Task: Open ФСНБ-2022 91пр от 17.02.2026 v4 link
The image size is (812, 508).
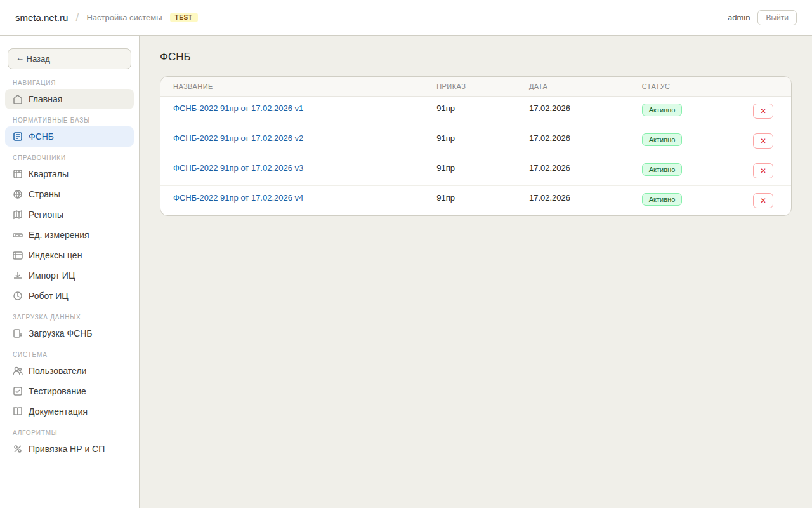Action: click(238, 198)
